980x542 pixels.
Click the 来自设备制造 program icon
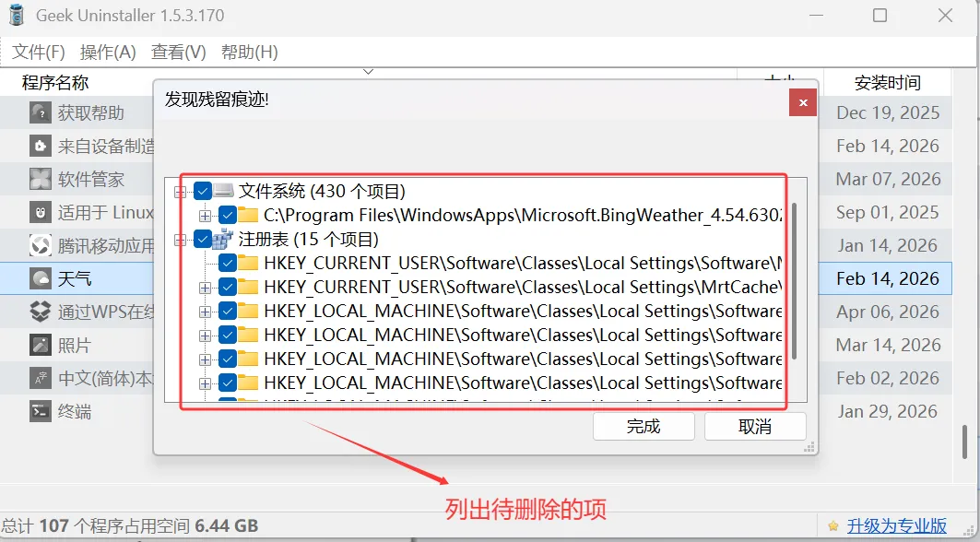pos(41,146)
